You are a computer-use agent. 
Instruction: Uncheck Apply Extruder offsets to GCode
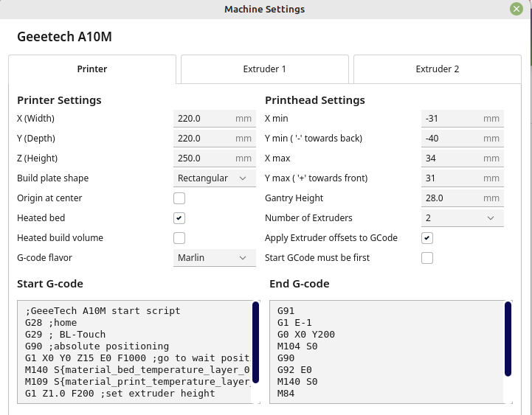(x=427, y=238)
